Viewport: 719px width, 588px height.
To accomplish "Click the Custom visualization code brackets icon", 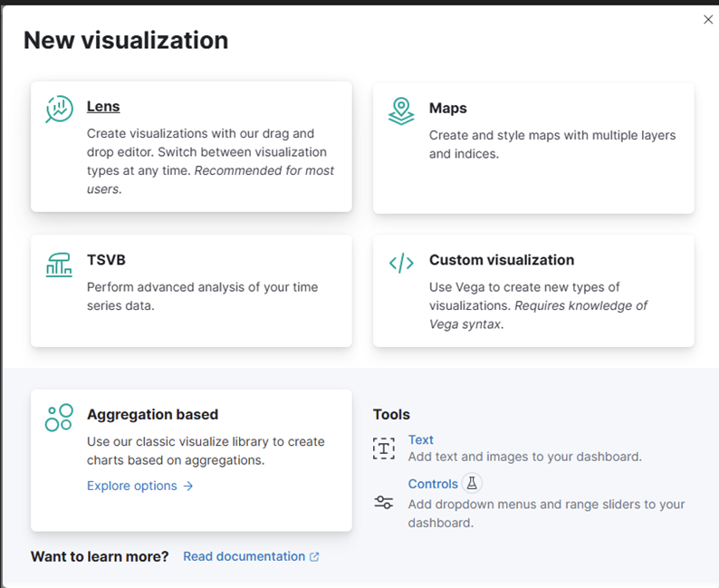I will 401,264.
